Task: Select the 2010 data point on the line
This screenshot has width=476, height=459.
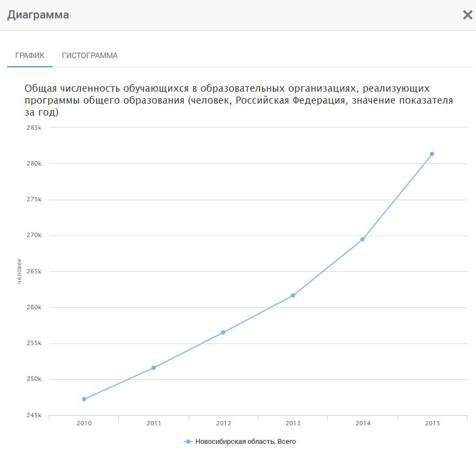Action: click(x=84, y=399)
